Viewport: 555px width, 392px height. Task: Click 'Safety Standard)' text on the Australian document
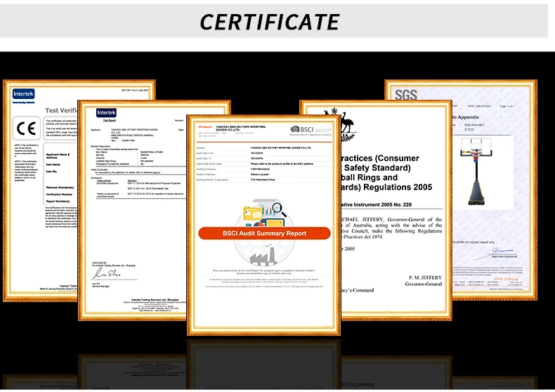[377, 168]
